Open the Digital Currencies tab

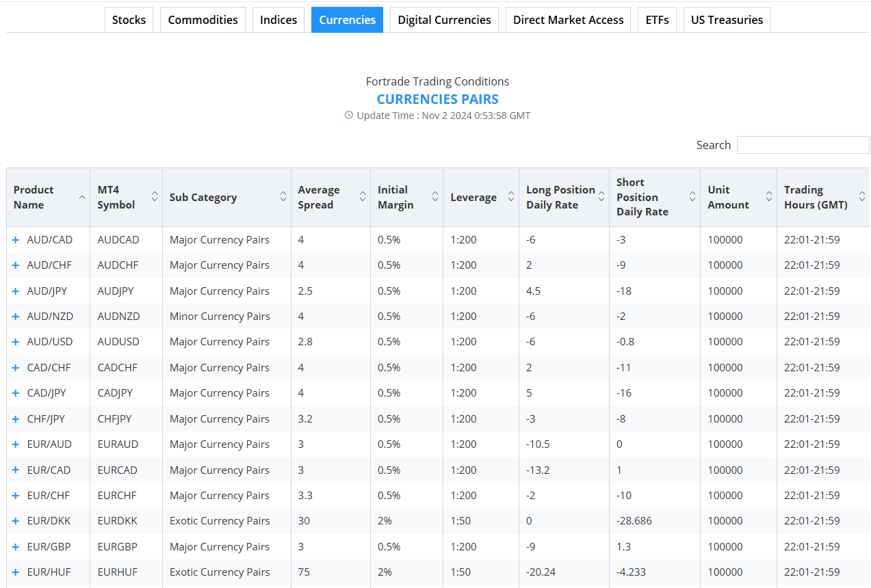click(444, 20)
